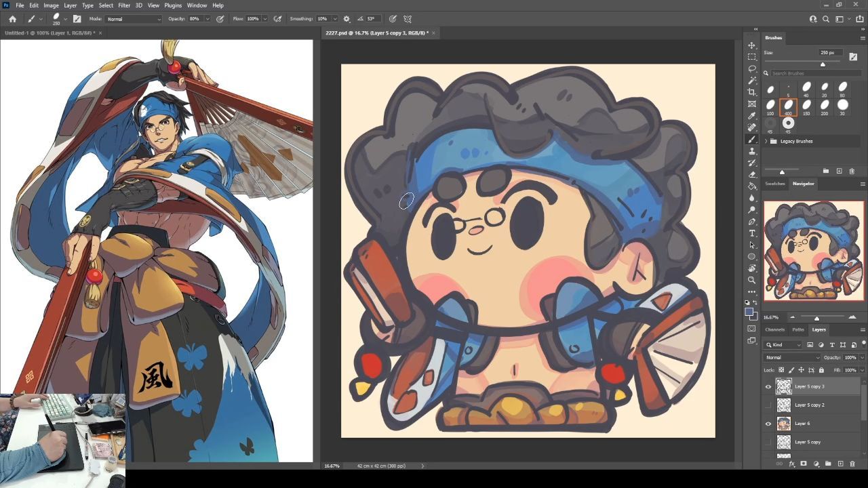Viewport: 868px width, 488px height.
Task: Hide Layer 6
Action: click(x=768, y=424)
